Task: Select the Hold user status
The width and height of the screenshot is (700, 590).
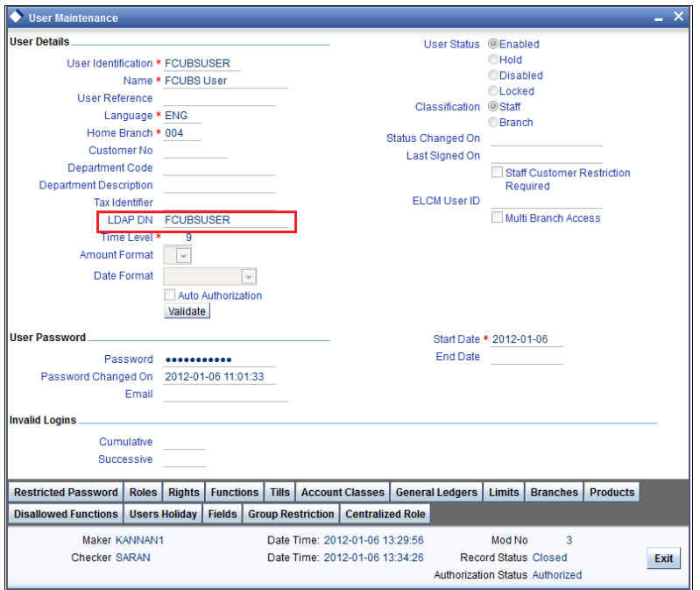Action: (493, 60)
